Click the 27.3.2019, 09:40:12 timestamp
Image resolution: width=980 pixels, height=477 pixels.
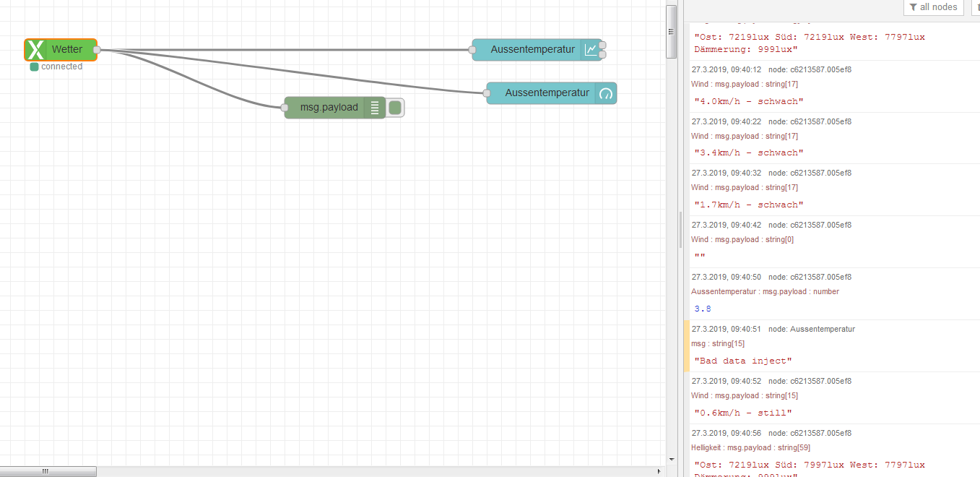(726, 70)
